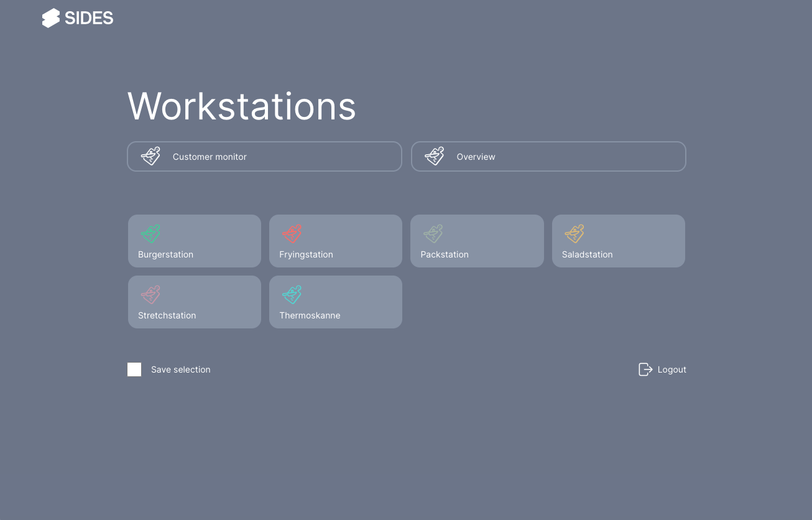The height and width of the screenshot is (520, 812).
Task: Click the yellow Saladstation icon
Action: point(574,234)
